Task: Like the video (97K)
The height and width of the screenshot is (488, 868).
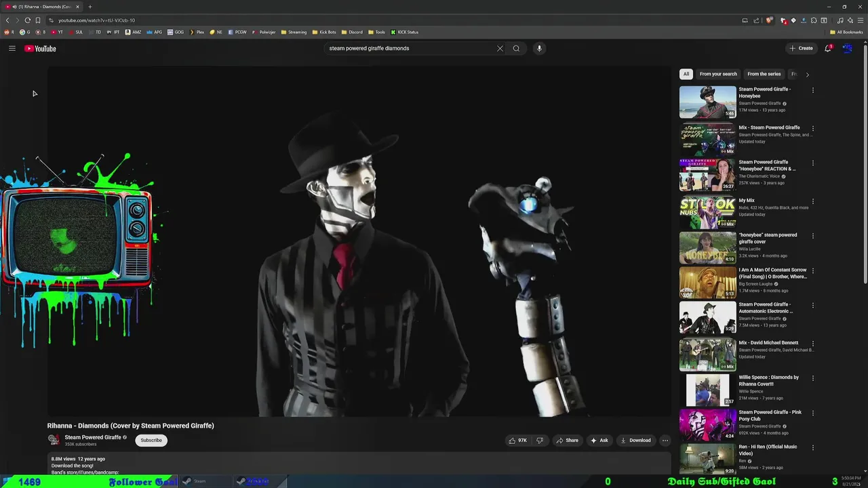Action: pyautogui.click(x=517, y=440)
